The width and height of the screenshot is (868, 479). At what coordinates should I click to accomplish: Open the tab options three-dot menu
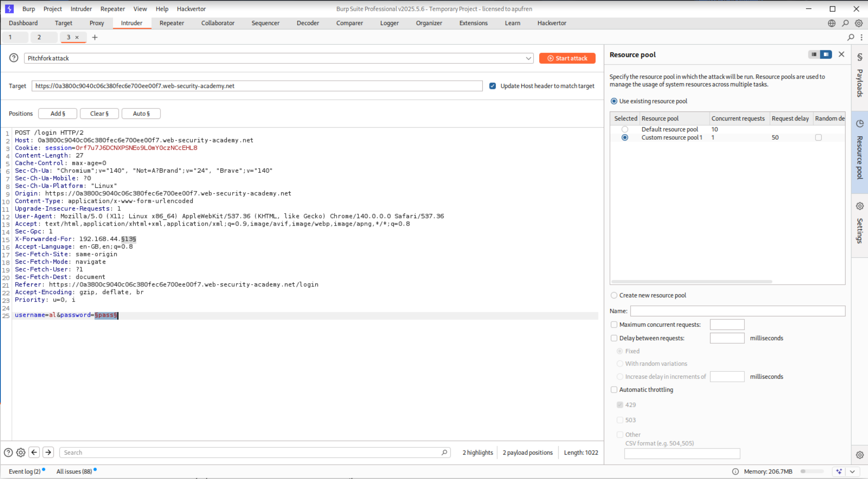click(861, 37)
